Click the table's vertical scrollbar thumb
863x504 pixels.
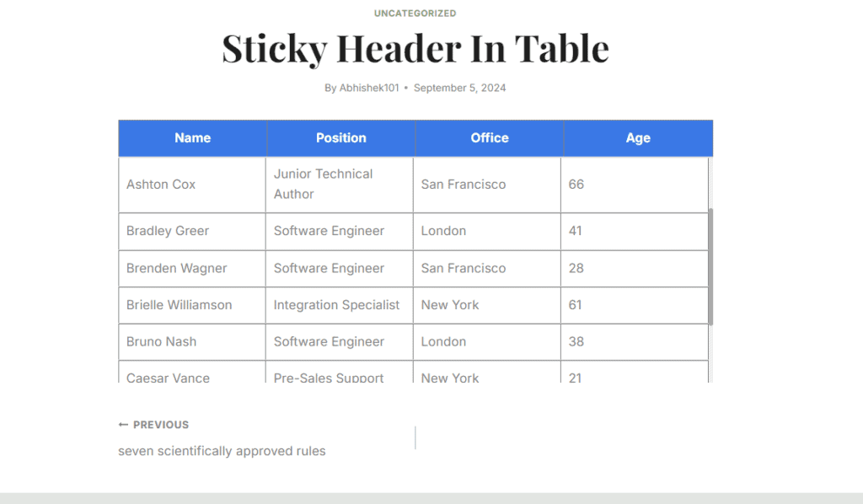710,267
